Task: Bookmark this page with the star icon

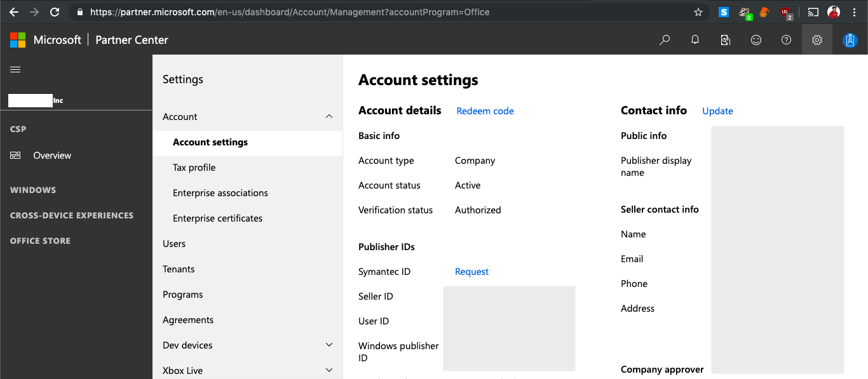Action: coord(698,12)
